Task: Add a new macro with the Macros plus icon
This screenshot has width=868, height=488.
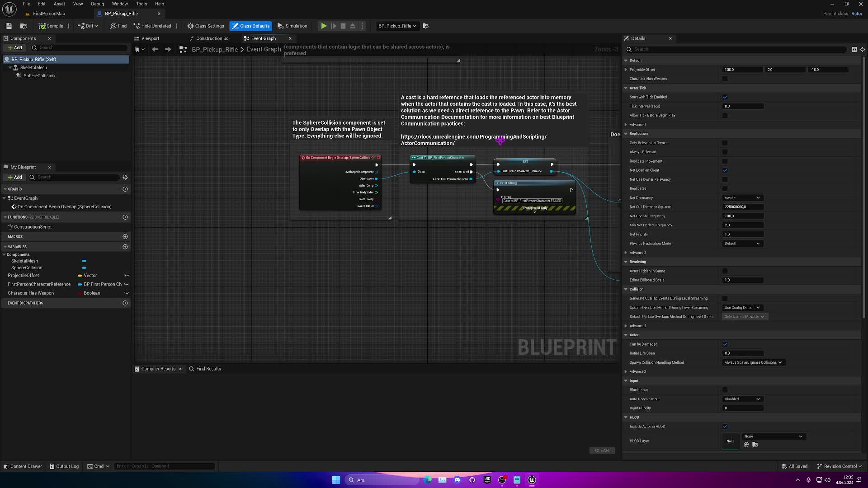Action: point(125,237)
